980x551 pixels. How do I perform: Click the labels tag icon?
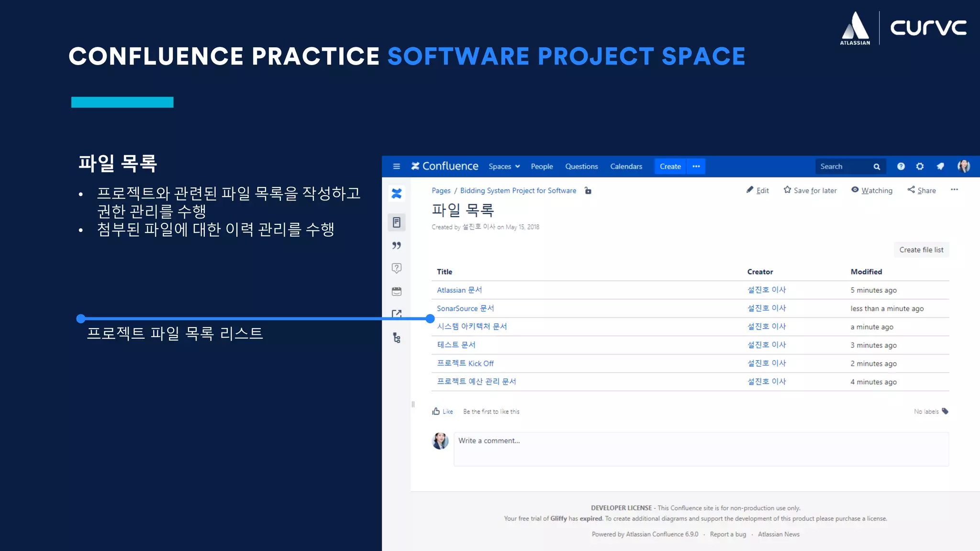pyautogui.click(x=945, y=411)
